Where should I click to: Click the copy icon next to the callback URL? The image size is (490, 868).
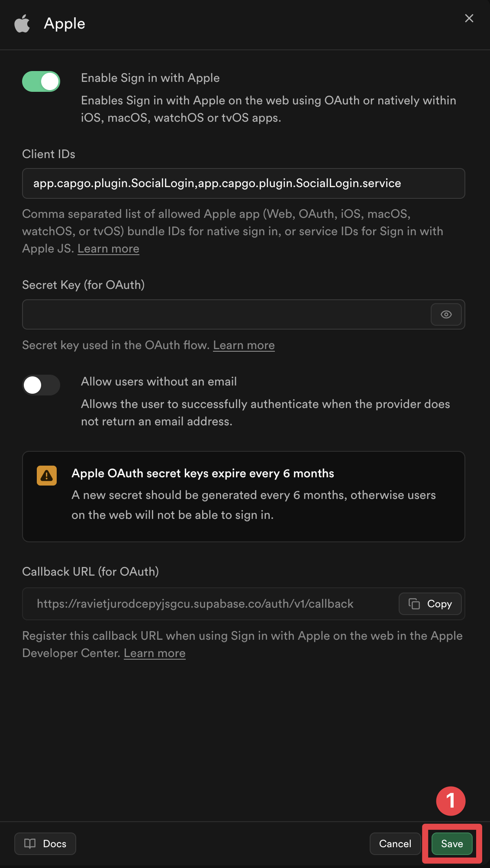tap(414, 603)
